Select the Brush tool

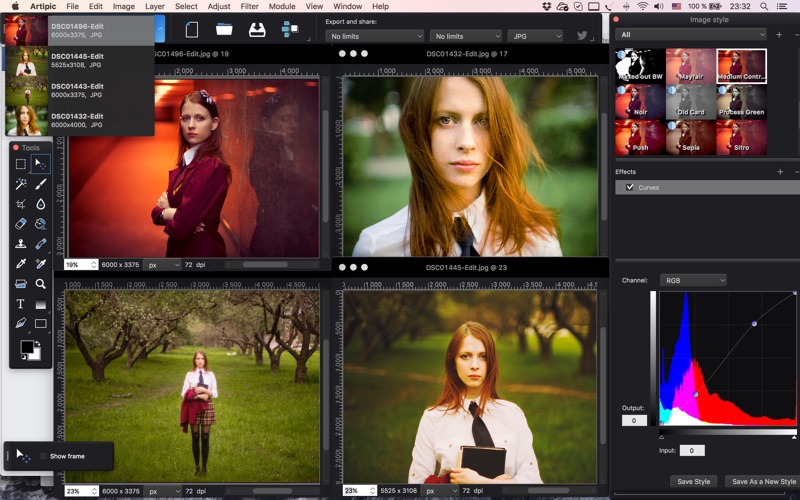41,184
